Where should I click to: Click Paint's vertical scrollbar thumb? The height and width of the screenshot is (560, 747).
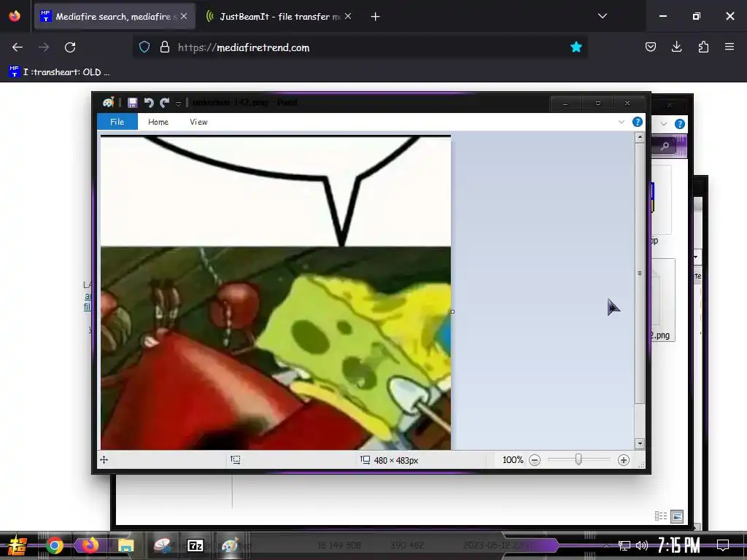[640, 273]
